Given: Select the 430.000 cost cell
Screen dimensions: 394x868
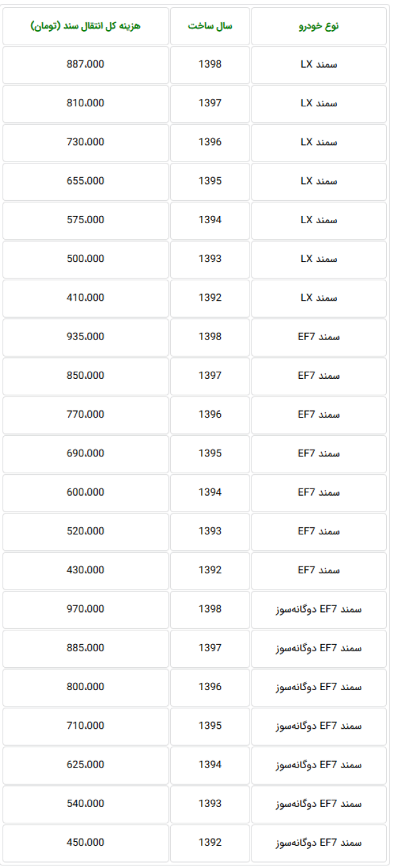Looking at the screenshot, I should (x=85, y=571).
